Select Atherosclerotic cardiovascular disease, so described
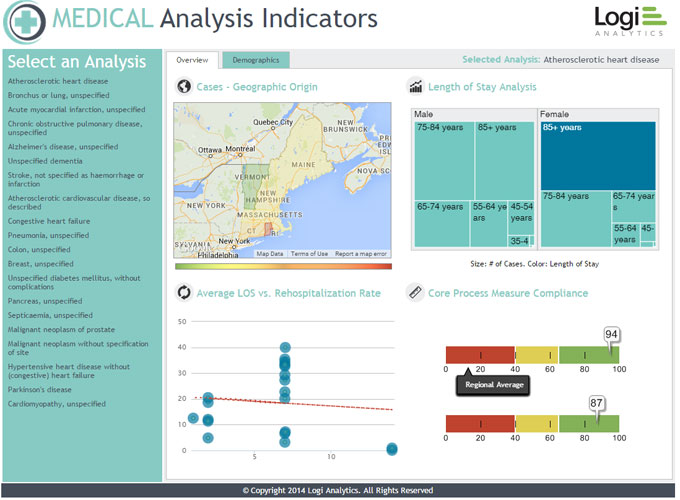The image size is (680, 500). point(79,203)
